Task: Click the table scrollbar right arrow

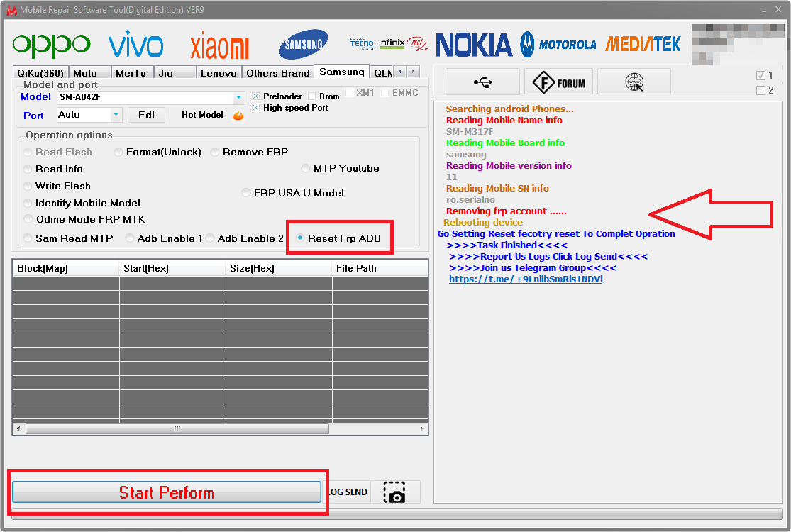Action: (x=421, y=428)
